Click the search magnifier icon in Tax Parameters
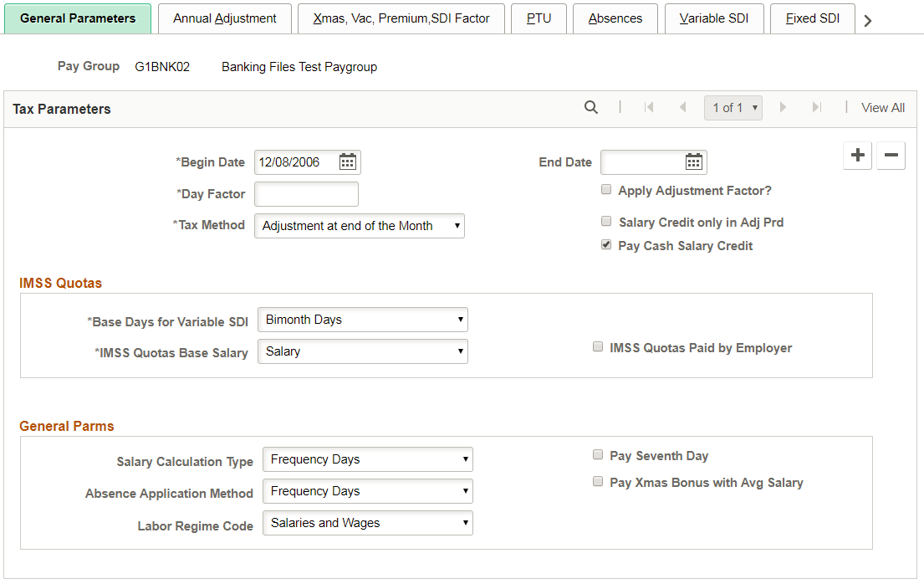This screenshot has height=584, width=924. [591, 107]
